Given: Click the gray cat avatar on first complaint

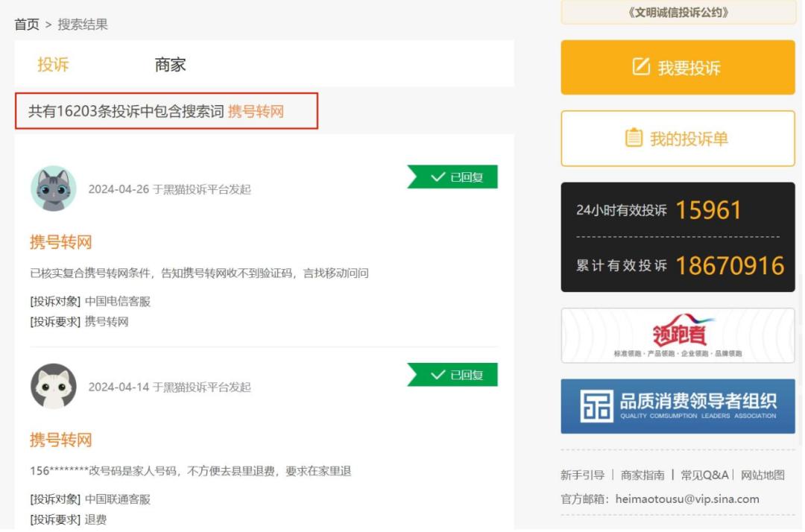Looking at the screenshot, I should click(54, 189).
